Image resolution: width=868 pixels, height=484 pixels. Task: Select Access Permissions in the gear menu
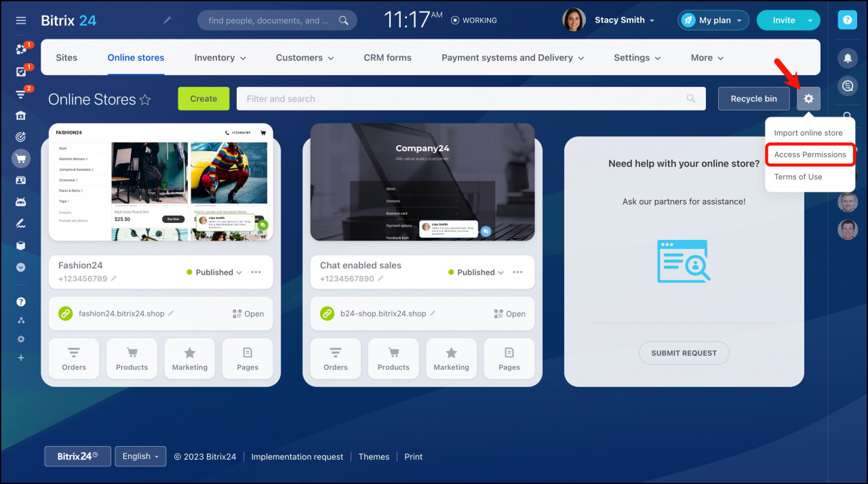coord(810,155)
